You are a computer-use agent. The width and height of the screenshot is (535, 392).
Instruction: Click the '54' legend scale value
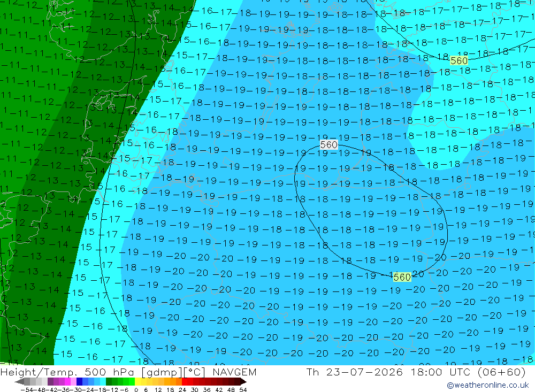(243, 390)
